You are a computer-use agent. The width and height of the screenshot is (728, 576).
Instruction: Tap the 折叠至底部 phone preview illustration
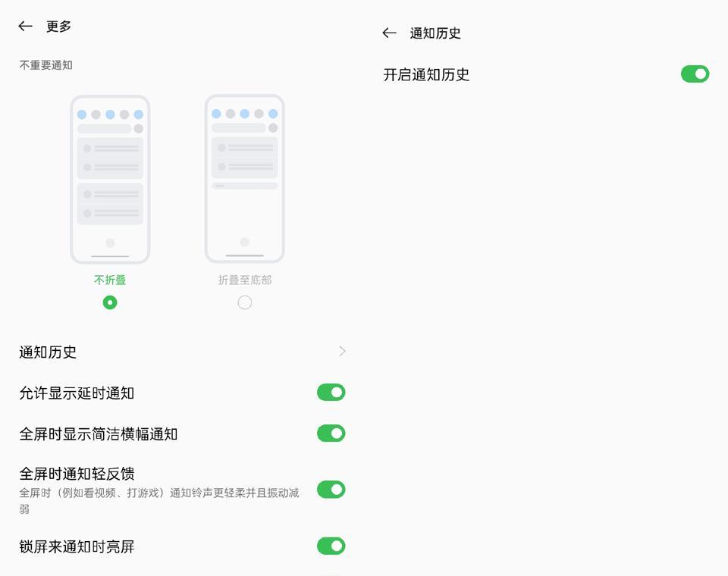245,179
